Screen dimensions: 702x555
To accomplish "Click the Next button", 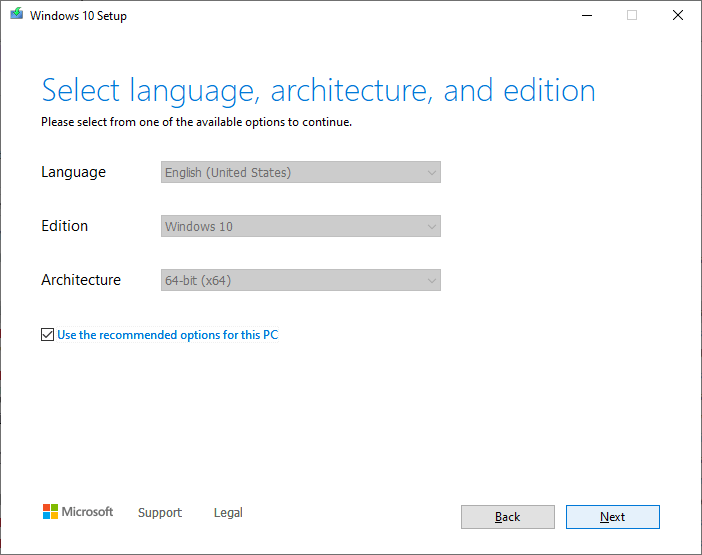I will pos(612,517).
